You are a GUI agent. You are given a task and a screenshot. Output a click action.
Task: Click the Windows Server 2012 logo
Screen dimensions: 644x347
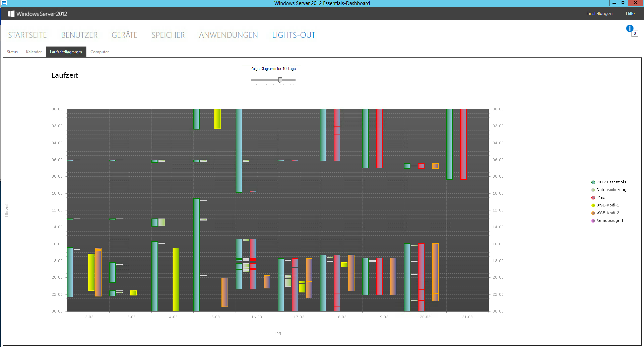coord(37,14)
